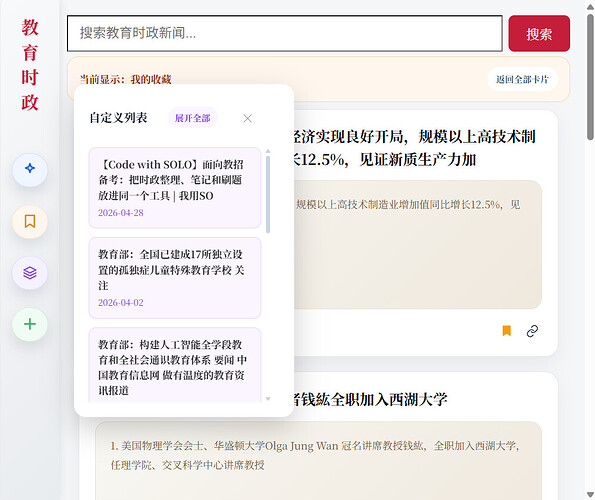This screenshot has height=500, width=595.
Task: Open the 钱紘全职加入西湖大学 news card headline
Action: point(370,399)
